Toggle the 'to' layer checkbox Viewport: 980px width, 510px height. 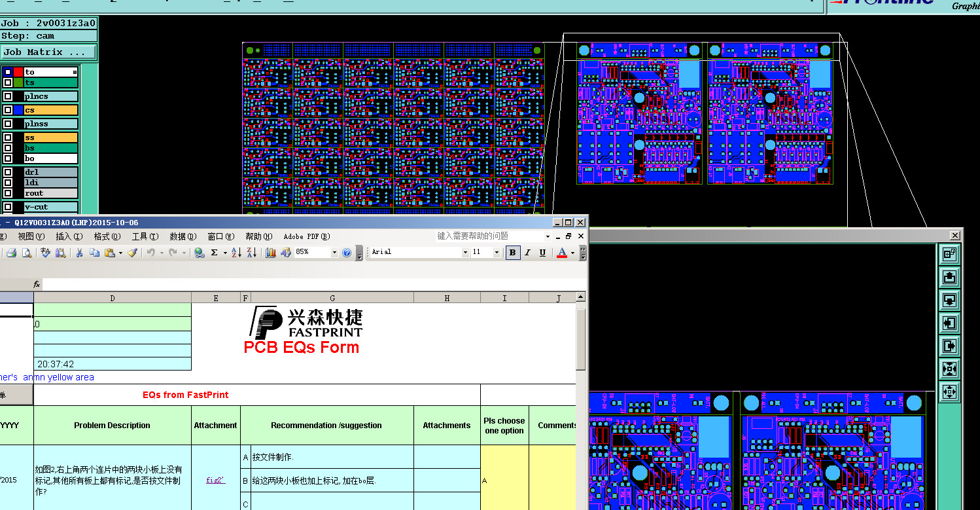click(8, 72)
